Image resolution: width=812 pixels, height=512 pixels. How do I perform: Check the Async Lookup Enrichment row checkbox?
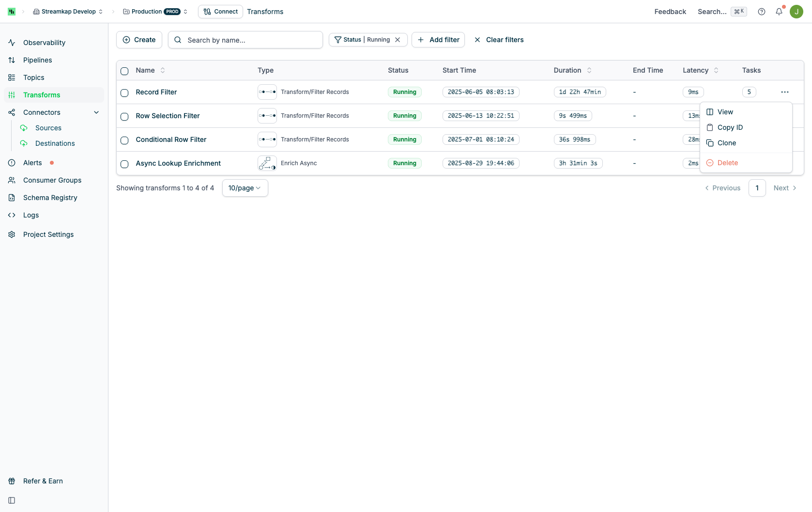(124, 164)
